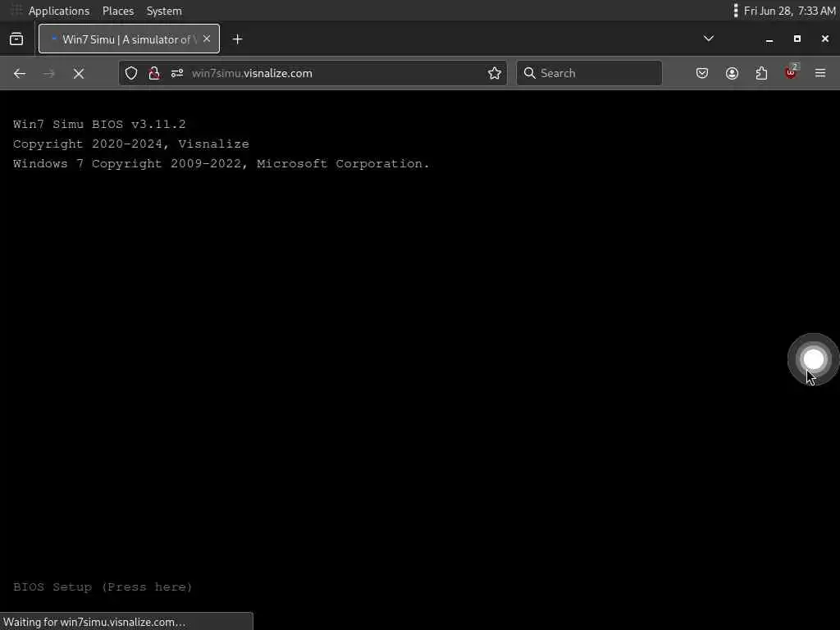Open the Firefox hamburger application menu
Screen dimensions: 840x630
[820, 73]
